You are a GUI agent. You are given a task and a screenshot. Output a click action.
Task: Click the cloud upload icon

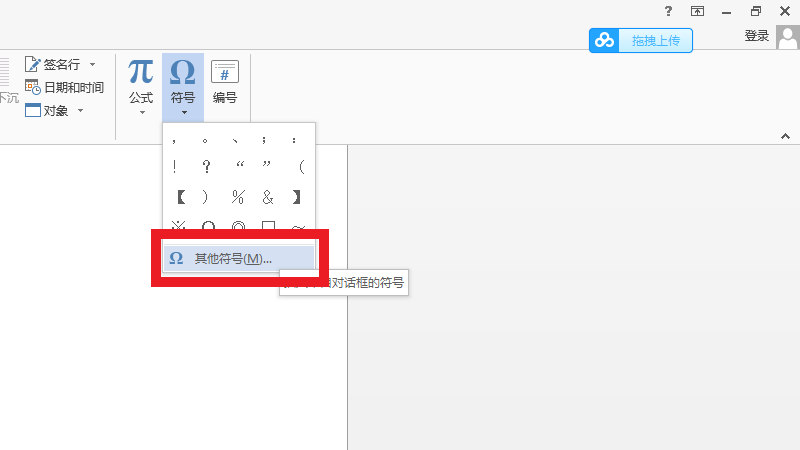[x=605, y=40]
